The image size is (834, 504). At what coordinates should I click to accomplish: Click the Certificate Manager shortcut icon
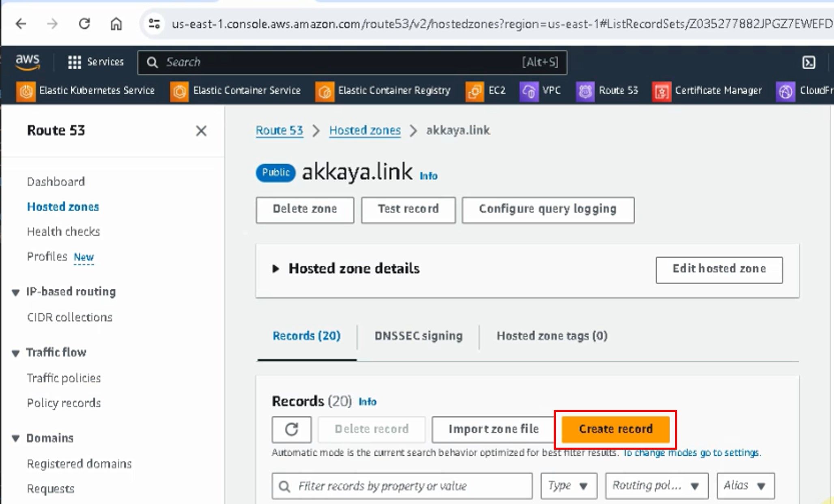pos(661,91)
